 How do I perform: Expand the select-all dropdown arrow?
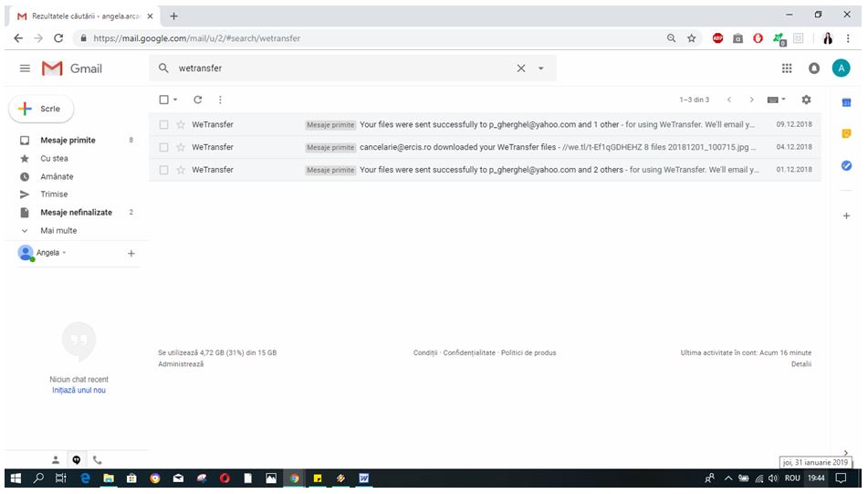[175, 100]
